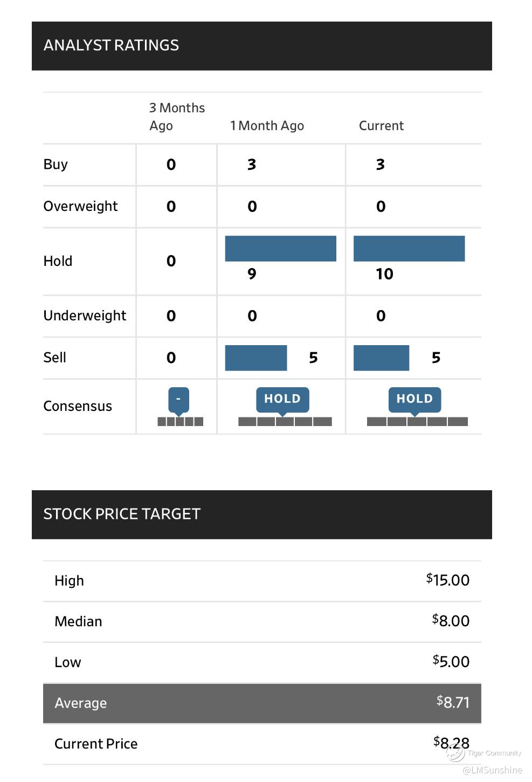
Task: Click the 1 Month Ago Hold bar
Action: pyautogui.click(x=280, y=249)
